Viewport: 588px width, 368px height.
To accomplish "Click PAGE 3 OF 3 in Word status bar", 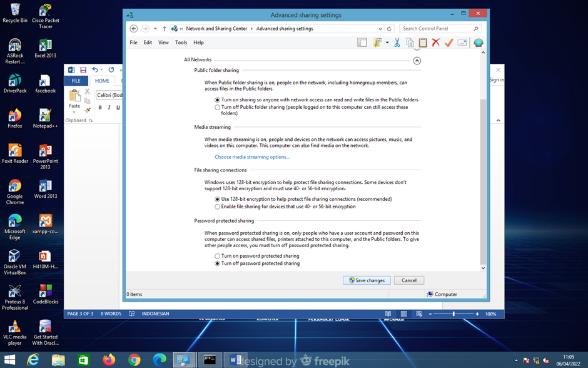I will pos(80,314).
